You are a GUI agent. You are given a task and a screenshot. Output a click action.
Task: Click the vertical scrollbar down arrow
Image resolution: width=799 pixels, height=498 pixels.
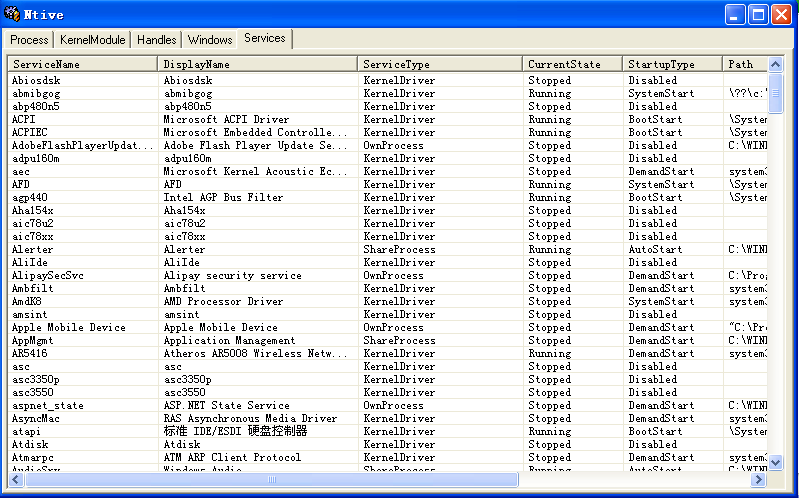click(776, 462)
